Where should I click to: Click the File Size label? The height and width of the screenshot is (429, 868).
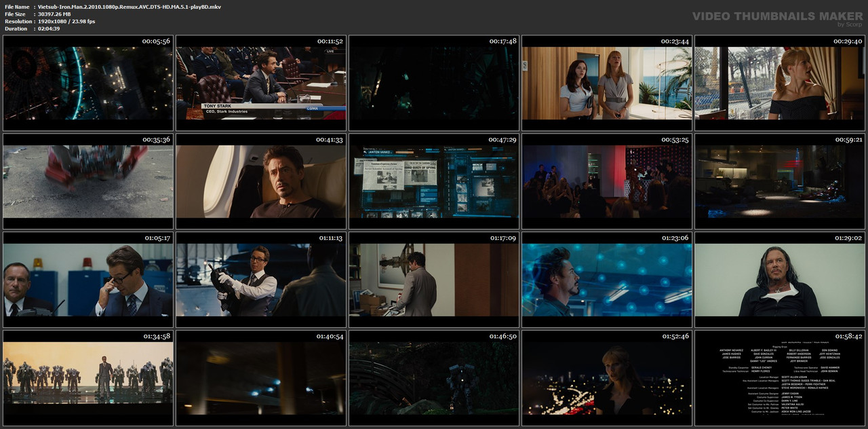16,14
